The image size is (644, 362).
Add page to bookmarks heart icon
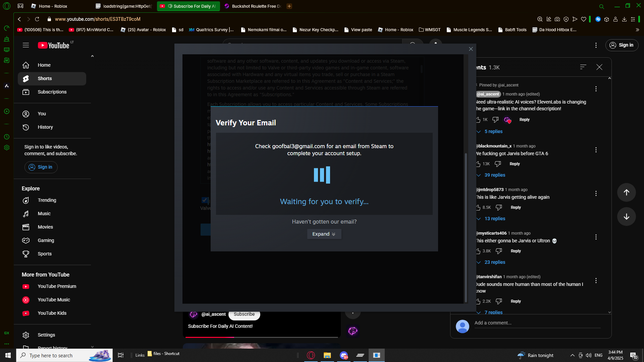[584, 19]
